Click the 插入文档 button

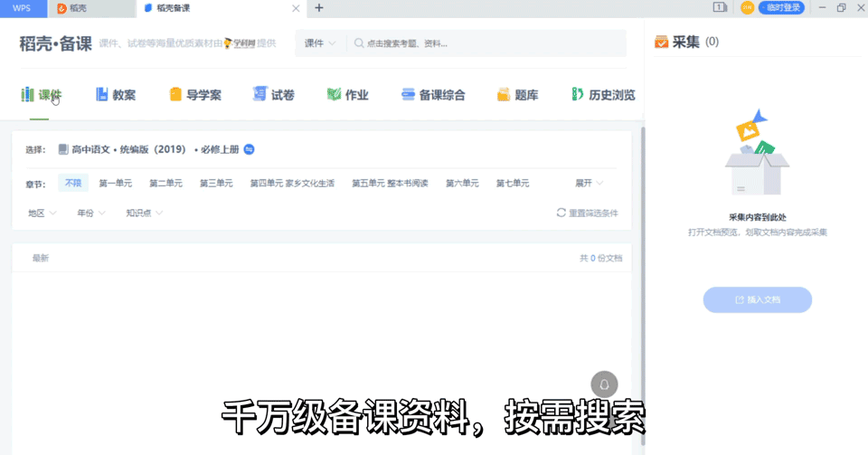(758, 300)
